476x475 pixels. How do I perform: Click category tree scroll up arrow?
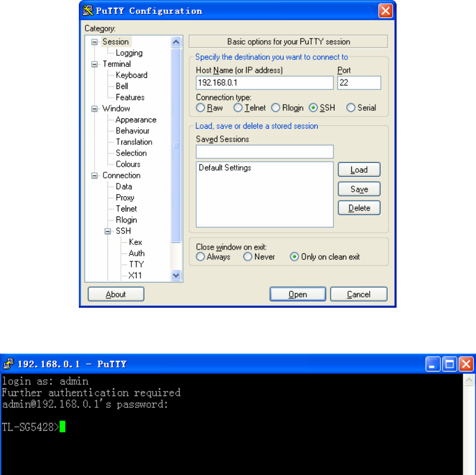(x=176, y=42)
